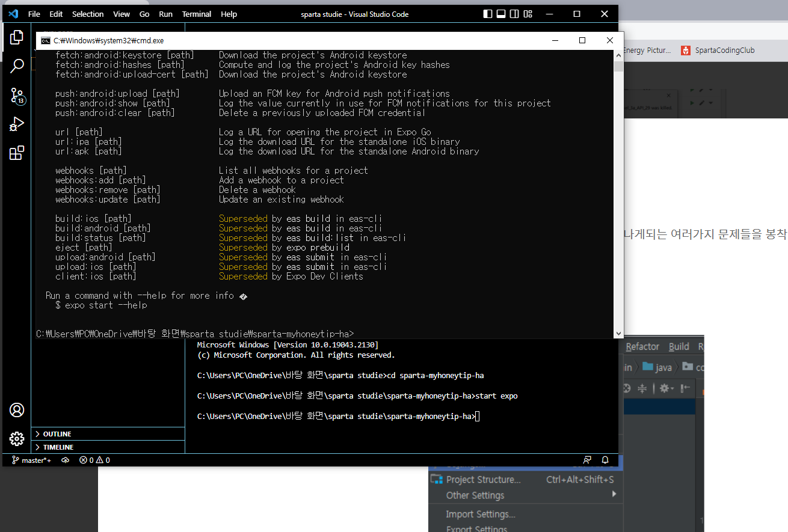This screenshot has height=532, width=788.
Task: Click the '$ expo start --help' line in cmd
Action: click(101, 305)
